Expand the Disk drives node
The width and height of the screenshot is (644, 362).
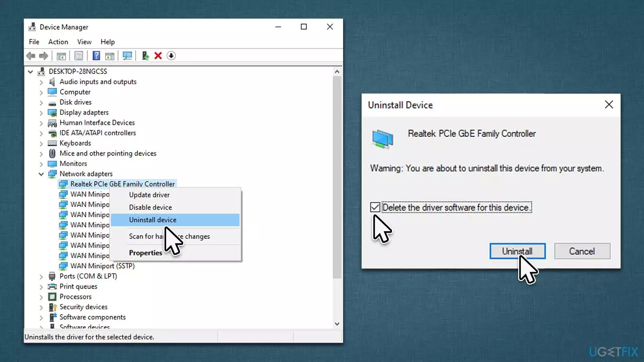tap(41, 102)
